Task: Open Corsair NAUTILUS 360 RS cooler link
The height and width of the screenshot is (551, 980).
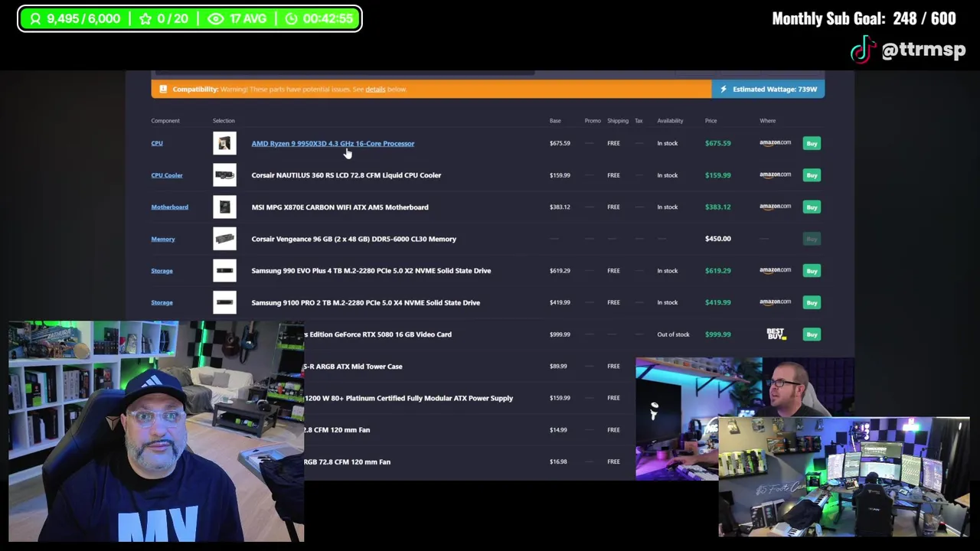Action: [x=346, y=175]
